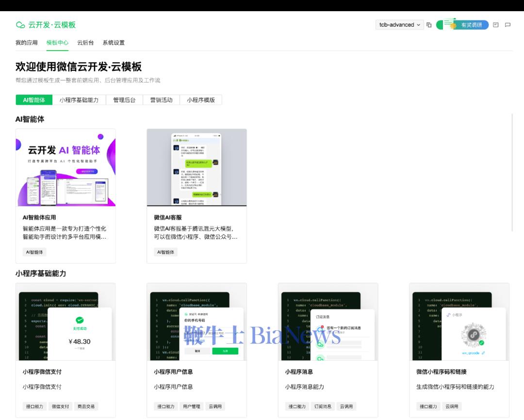524x420 pixels.
Task: Open the feedback chat bubble icon
Action: coord(508,25)
